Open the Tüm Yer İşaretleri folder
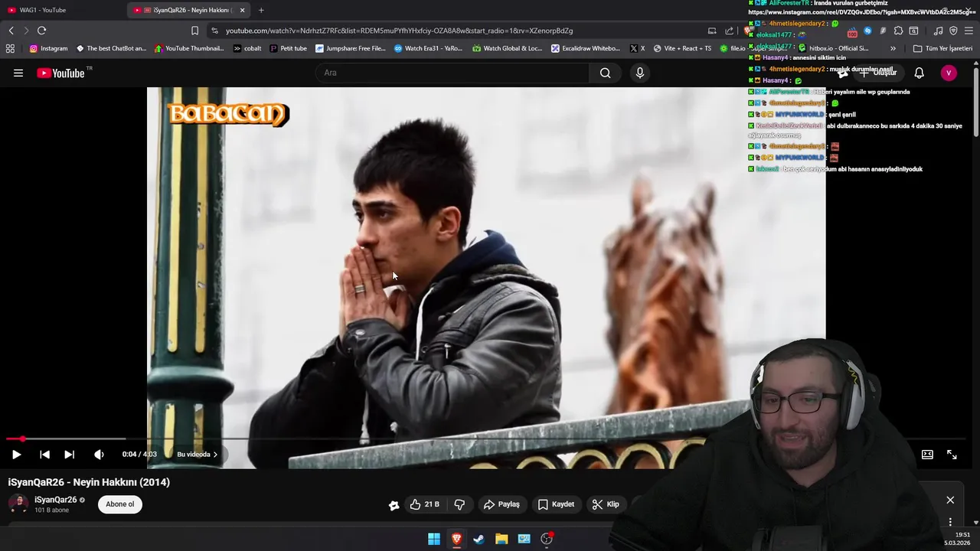This screenshot has height=551, width=980. (x=942, y=48)
